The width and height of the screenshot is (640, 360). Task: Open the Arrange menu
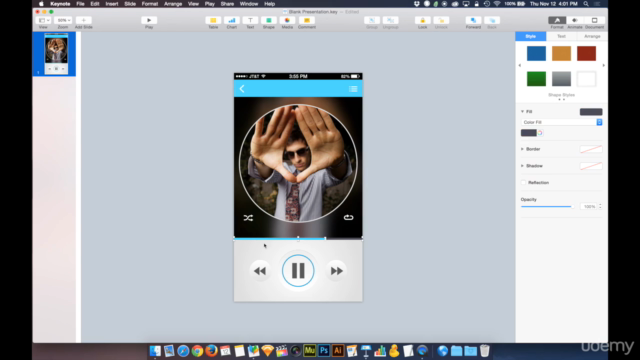click(173, 4)
